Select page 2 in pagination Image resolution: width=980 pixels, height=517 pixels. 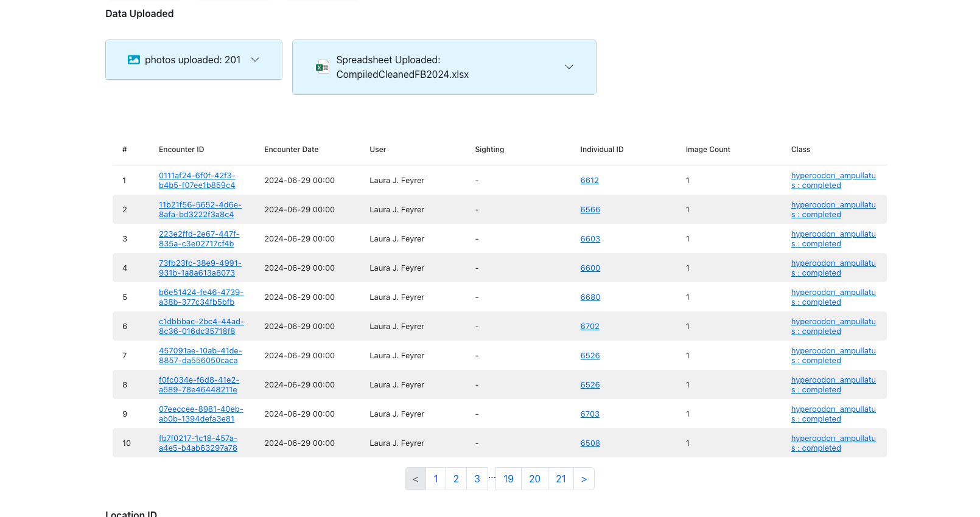(456, 479)
